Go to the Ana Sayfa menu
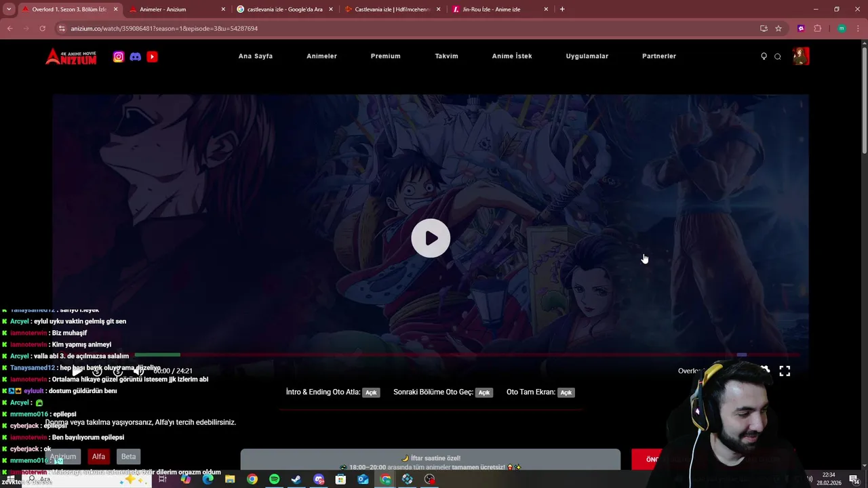 [256, 56]
